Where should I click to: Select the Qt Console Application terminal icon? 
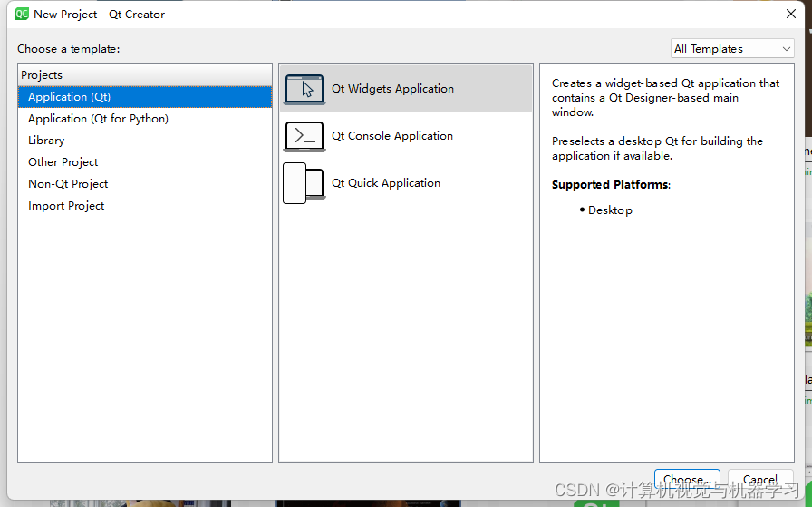click(x=304, y=136)
